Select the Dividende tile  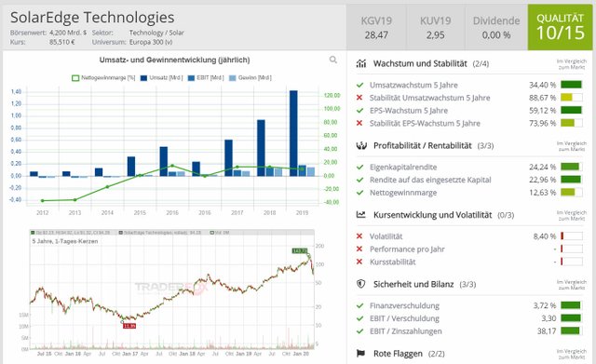pos(496,27)
